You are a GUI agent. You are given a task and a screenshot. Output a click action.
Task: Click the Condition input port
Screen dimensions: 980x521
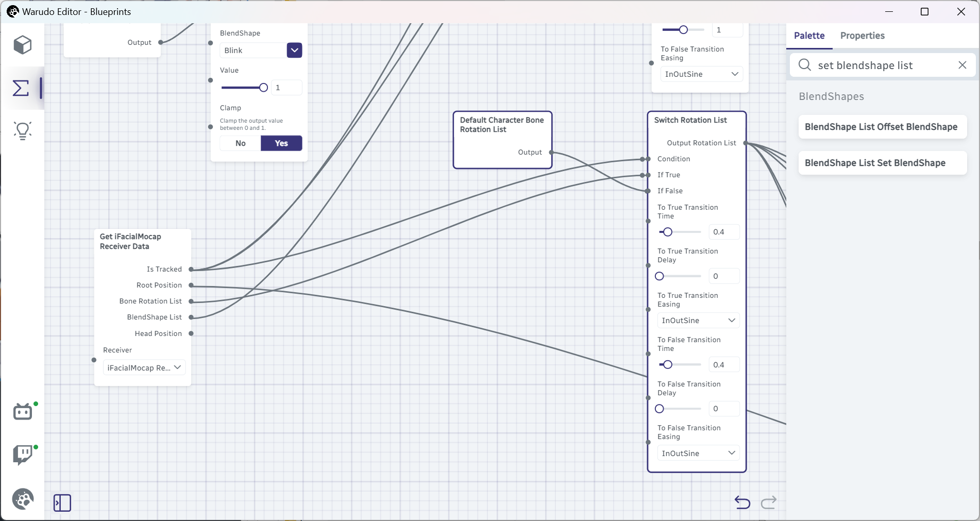coord(648,159)
